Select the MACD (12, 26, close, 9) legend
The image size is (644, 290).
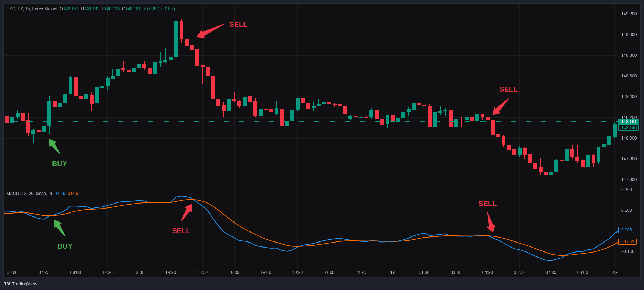coord(29,194)
